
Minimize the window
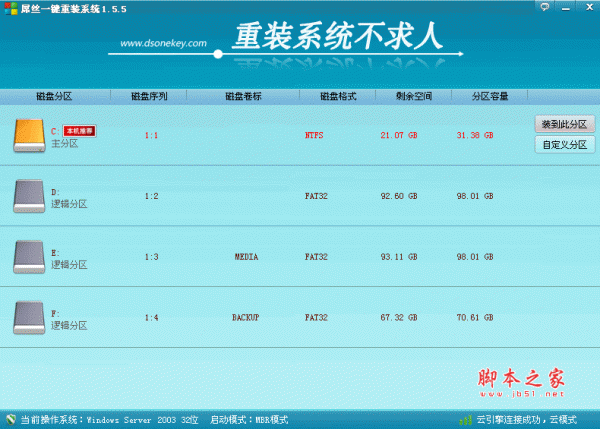566,8
